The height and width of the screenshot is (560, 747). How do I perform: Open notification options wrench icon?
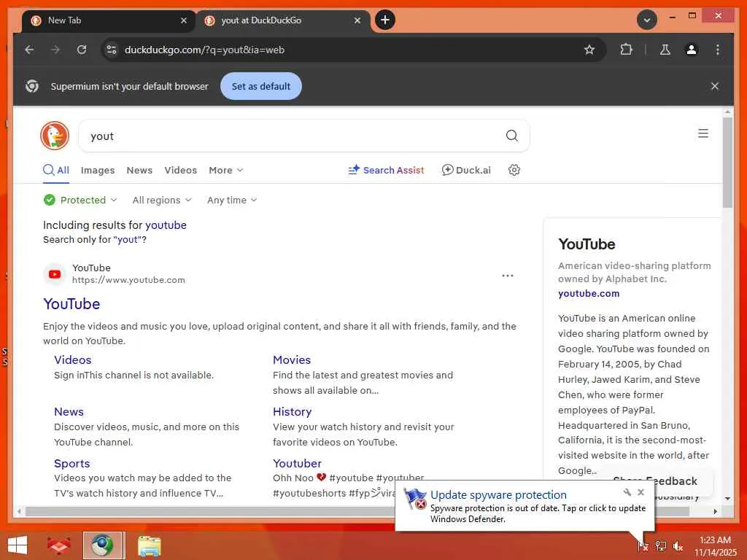[627, 492]
